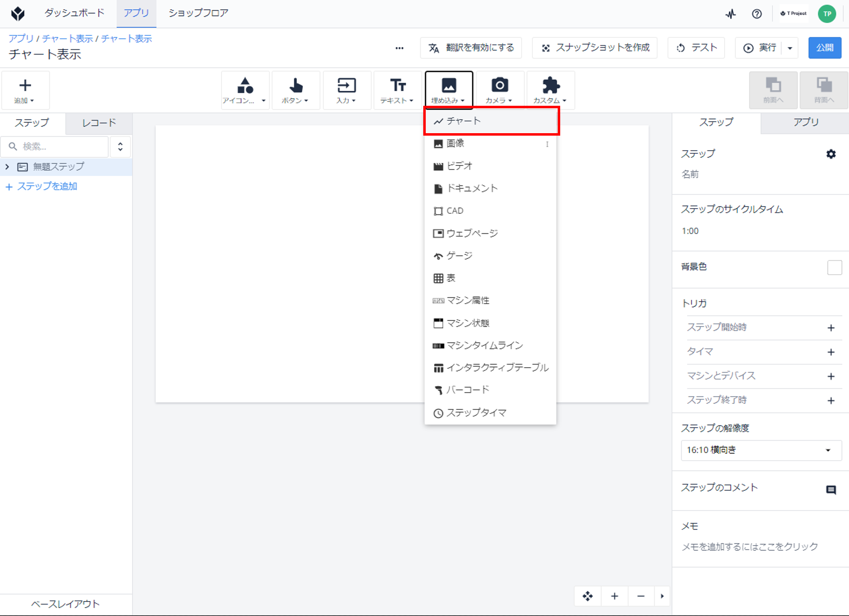Add a ステップ開始時 trigger
Viewport: 849px width, 616px height.
click(x=831, y=328)
